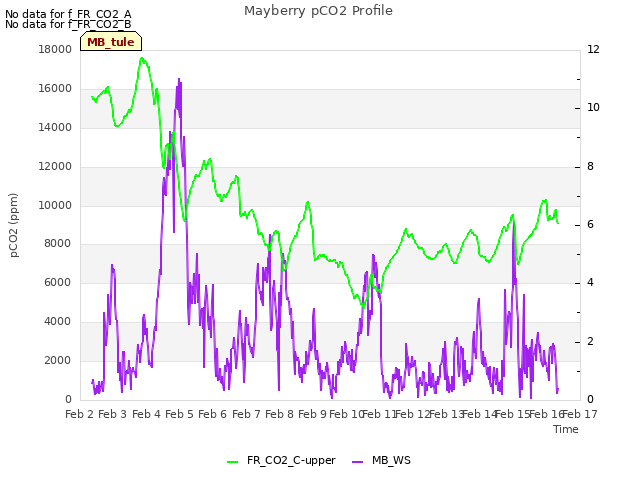
Task: Click the Feb 2 date tick label
Action: pyautogui.click(x=80, y=415)
